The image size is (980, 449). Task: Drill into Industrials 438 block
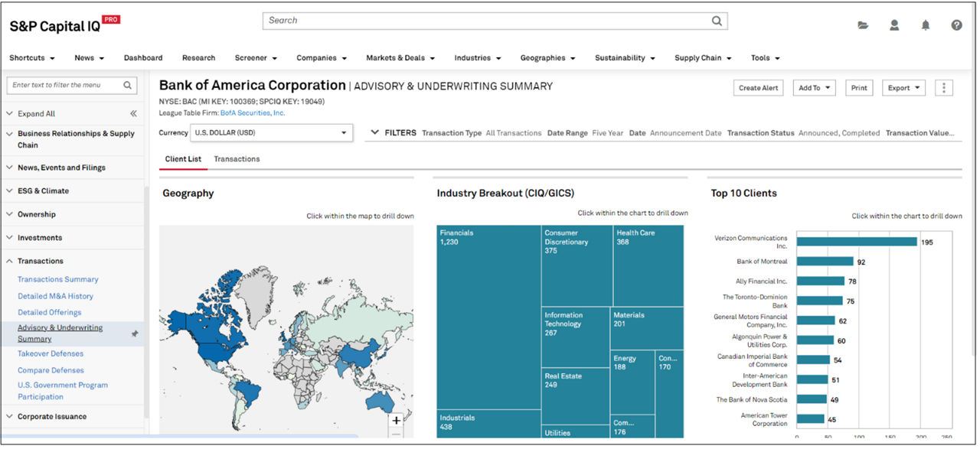click(x=488, y=425)
